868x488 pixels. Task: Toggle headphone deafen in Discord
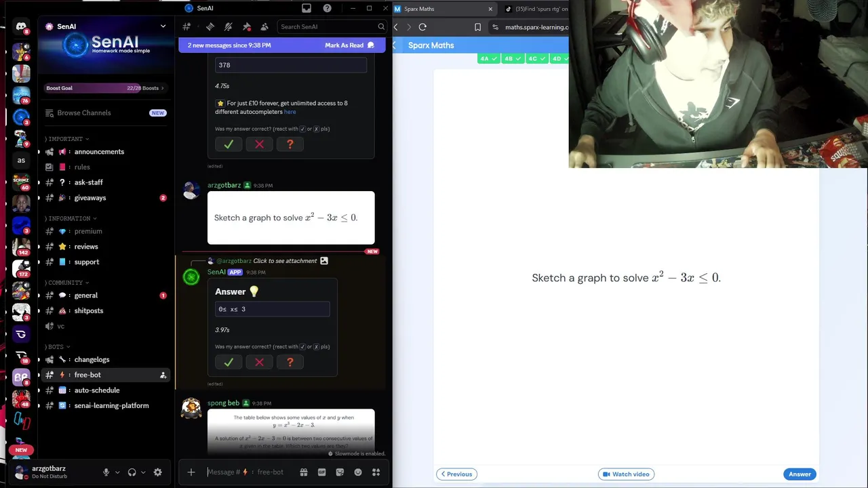point(132,472)
